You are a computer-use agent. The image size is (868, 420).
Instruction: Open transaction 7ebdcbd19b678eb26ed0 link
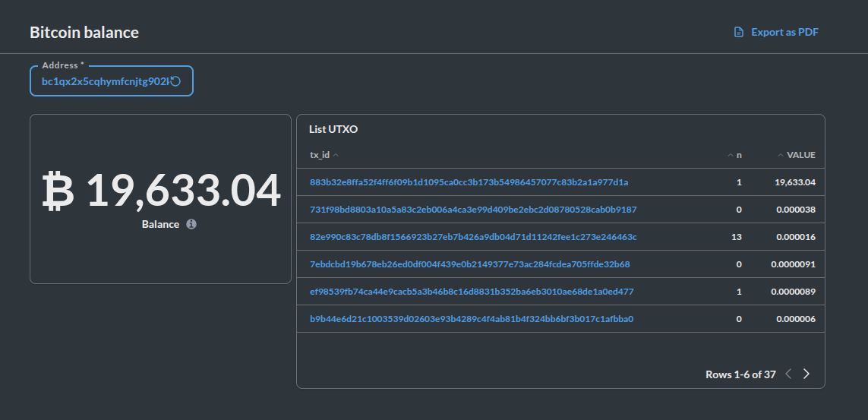click(x=469, y=264)
